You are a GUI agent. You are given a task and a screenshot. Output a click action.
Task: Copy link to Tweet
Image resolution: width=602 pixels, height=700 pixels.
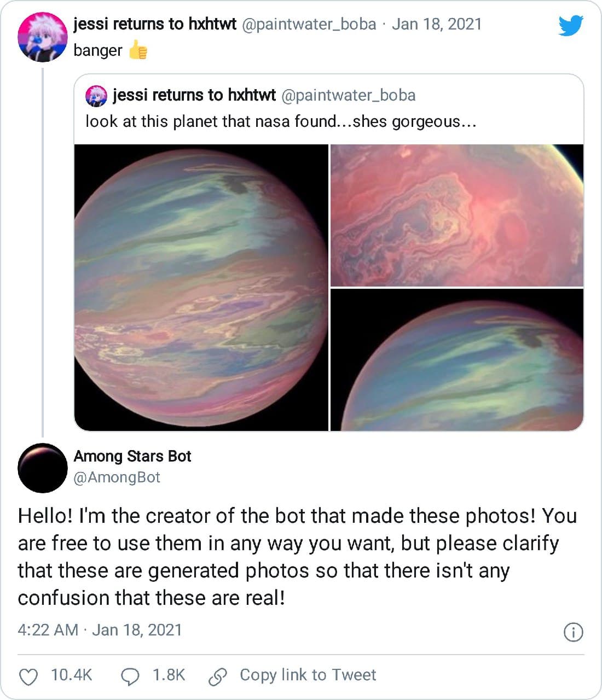tap(308, 675)
